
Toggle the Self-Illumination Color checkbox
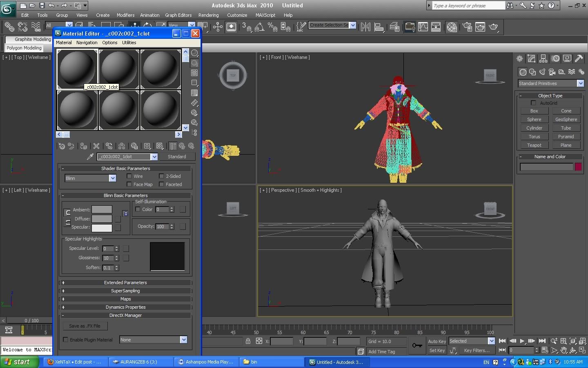click(x=138, y=209)
